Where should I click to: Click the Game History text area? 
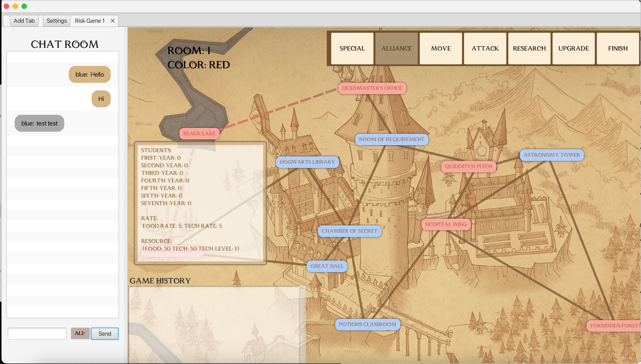[214, 324]
